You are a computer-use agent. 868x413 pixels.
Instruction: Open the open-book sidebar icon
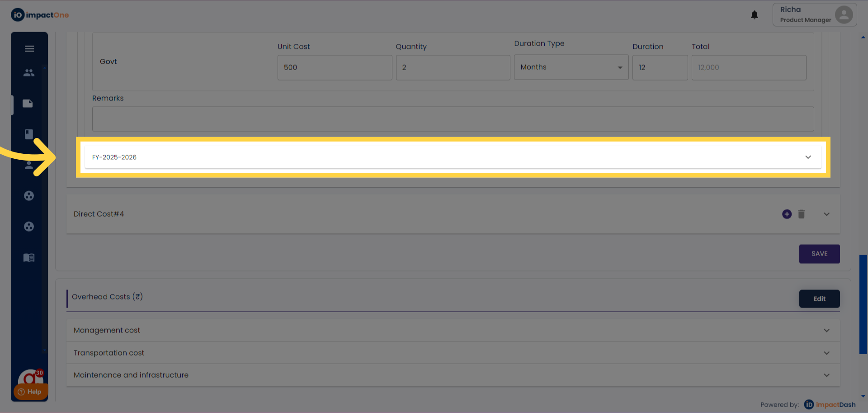pyautogui.click(x=29, y=258)
